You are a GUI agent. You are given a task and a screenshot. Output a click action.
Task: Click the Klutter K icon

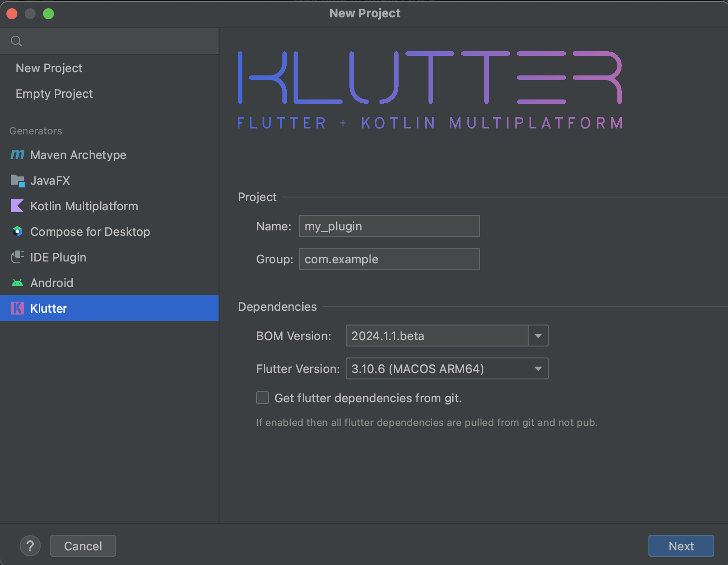pyautogui.click(x=17, y=309)
